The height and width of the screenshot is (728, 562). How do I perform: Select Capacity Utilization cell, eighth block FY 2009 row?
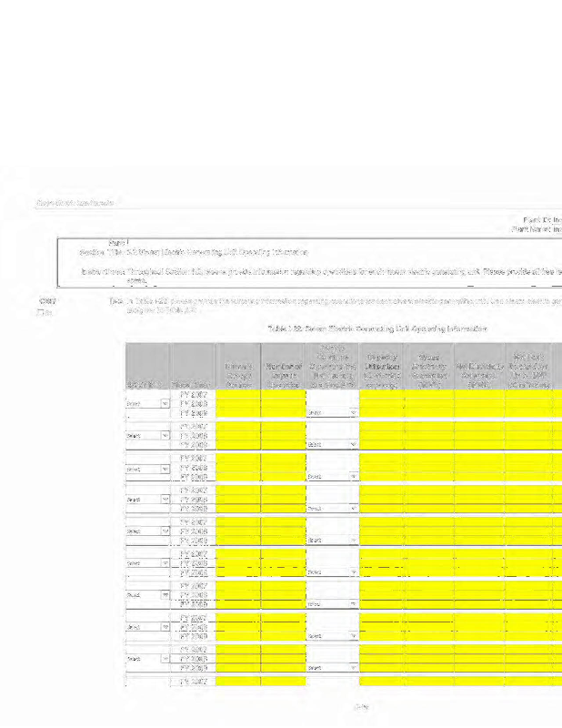point(382,636)
